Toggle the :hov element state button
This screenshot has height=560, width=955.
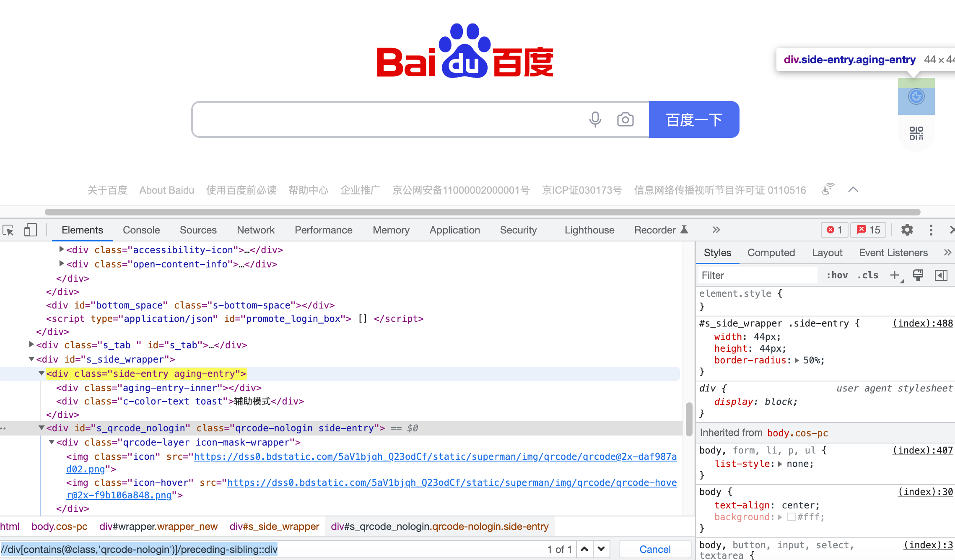coord(837,275)
